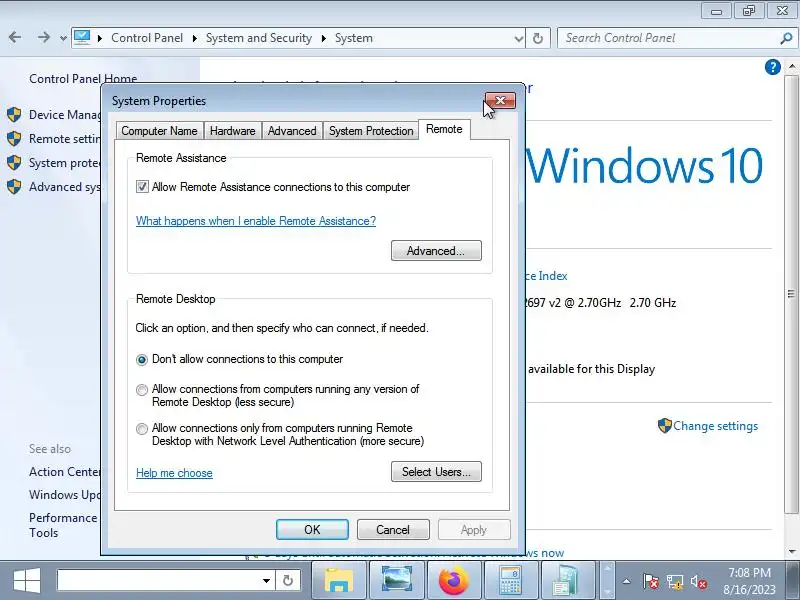Go back using the back arrow
This screenshot has height=600, width=800.
(x=15, y=37)
